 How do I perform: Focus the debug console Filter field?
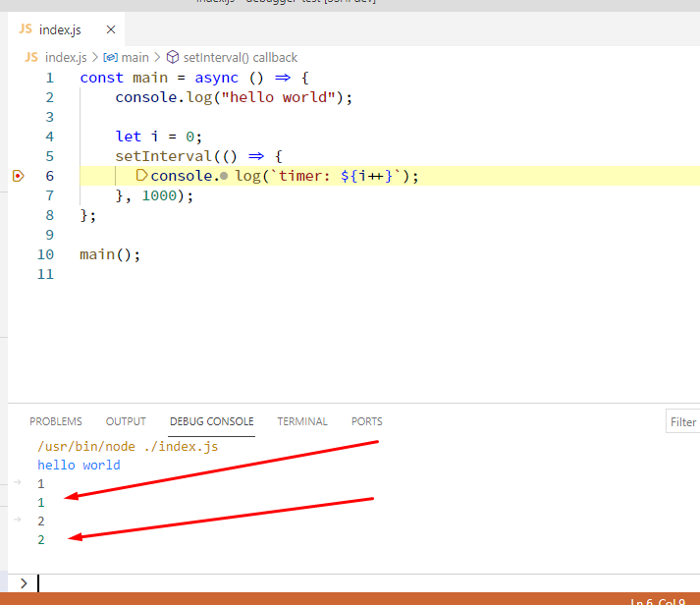pyautogui.click(x=682, y=421)
